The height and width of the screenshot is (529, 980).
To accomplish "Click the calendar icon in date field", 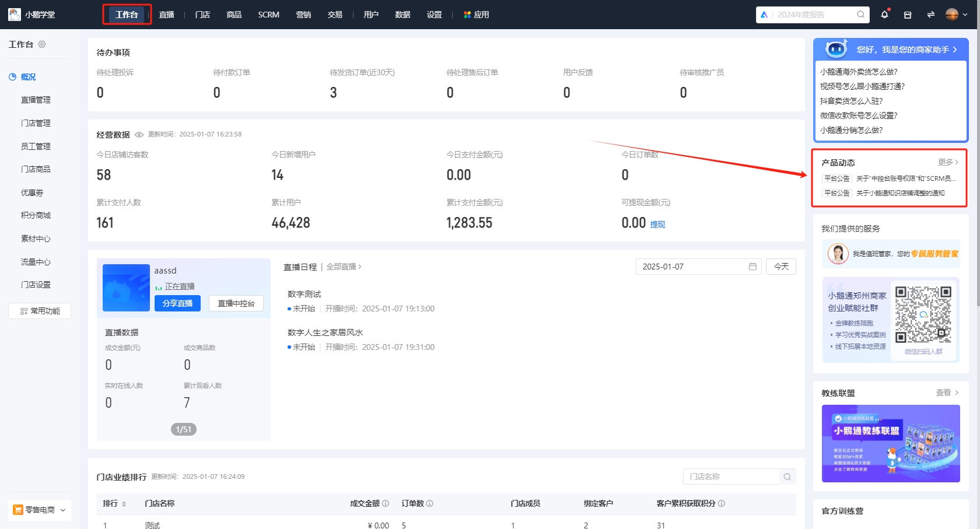I will coord(752,267).
